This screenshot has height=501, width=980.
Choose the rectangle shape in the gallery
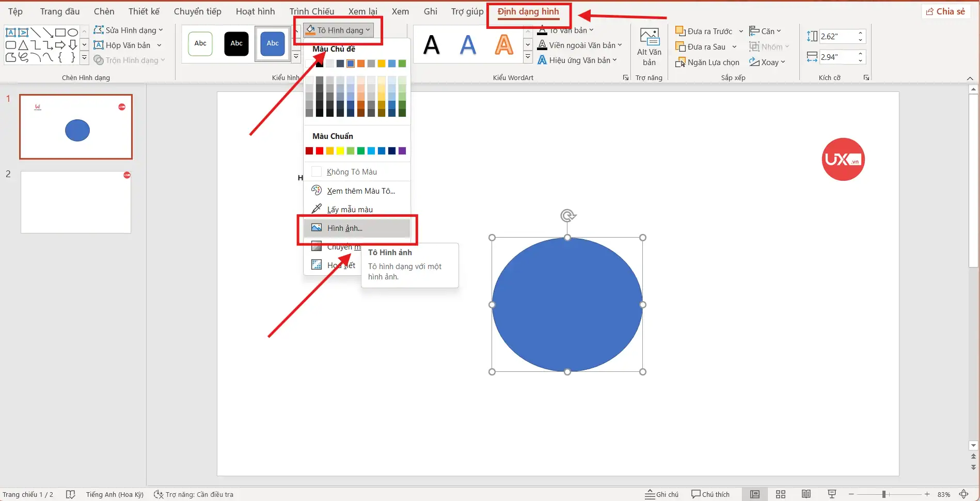60,32
